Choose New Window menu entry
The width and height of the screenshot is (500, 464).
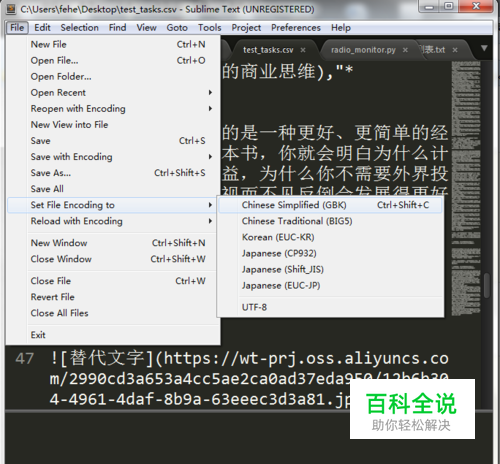[113, 243]
